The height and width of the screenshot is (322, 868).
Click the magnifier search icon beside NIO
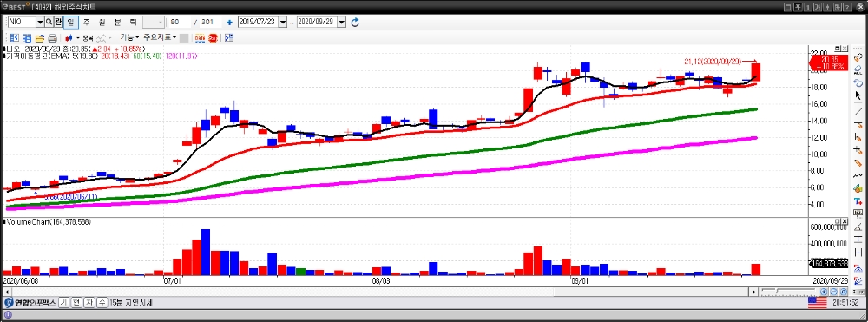point(49,22)
